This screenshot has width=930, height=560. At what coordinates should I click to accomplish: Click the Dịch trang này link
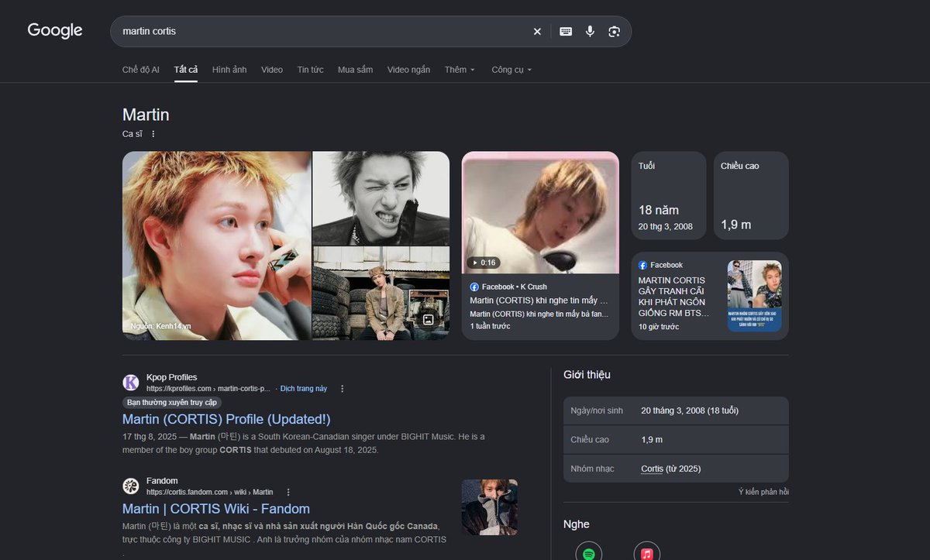(x=304, y=389)
